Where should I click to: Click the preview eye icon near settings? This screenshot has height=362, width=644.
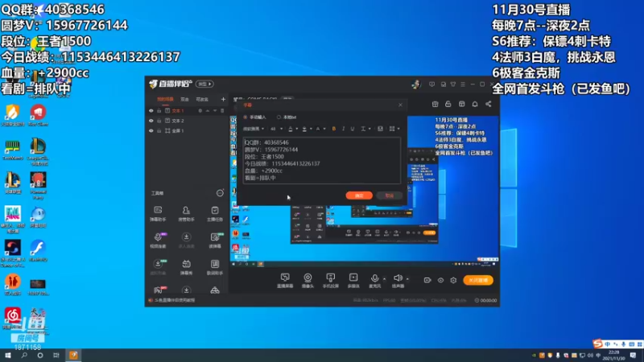pos(440,280)
